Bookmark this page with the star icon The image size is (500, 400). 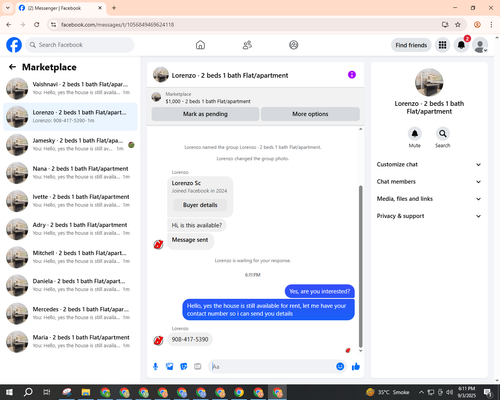tap(458, 25)
